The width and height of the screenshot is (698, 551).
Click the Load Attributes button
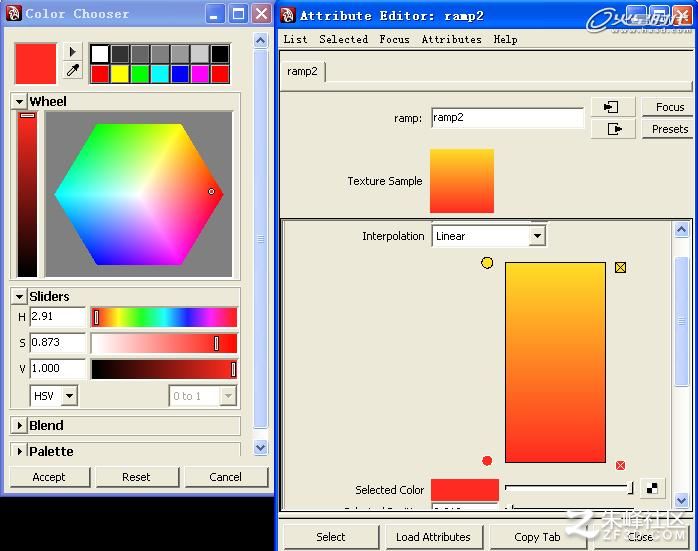coord(433,537)
